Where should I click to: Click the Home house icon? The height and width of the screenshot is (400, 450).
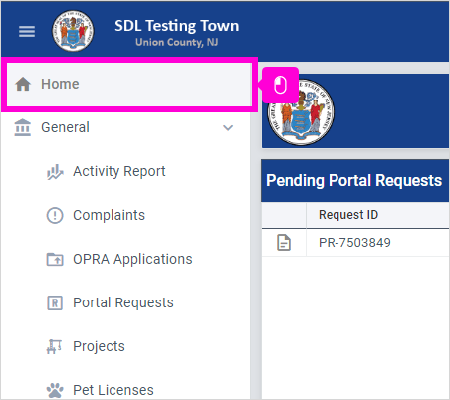(x=23, y=84)
